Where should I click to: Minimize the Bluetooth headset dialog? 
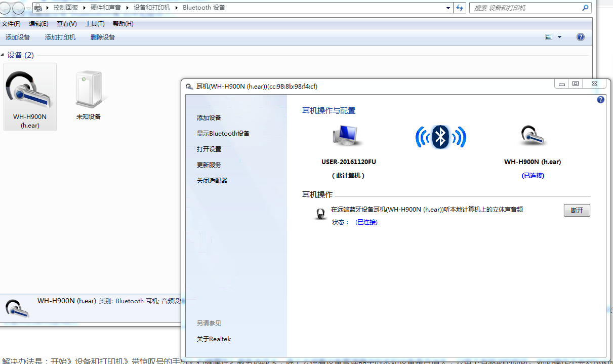click(x=562, y=84)
